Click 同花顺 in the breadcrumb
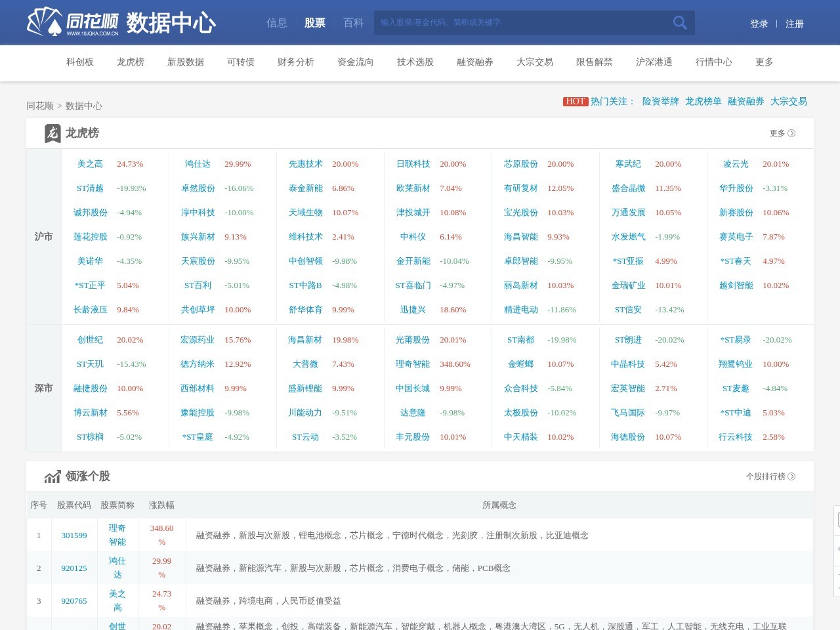This screenshot has width=840, height=630. (x=40, y=106)
